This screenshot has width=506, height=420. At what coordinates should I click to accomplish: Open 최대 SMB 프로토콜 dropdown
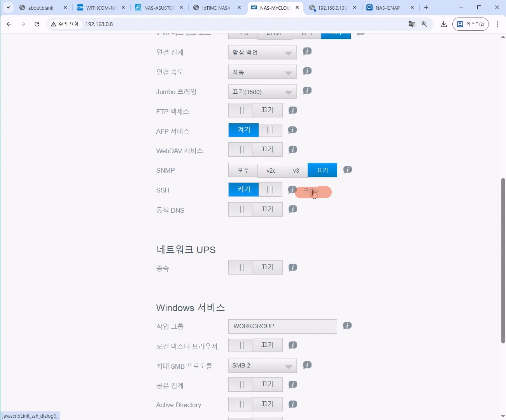click(262, 366)
